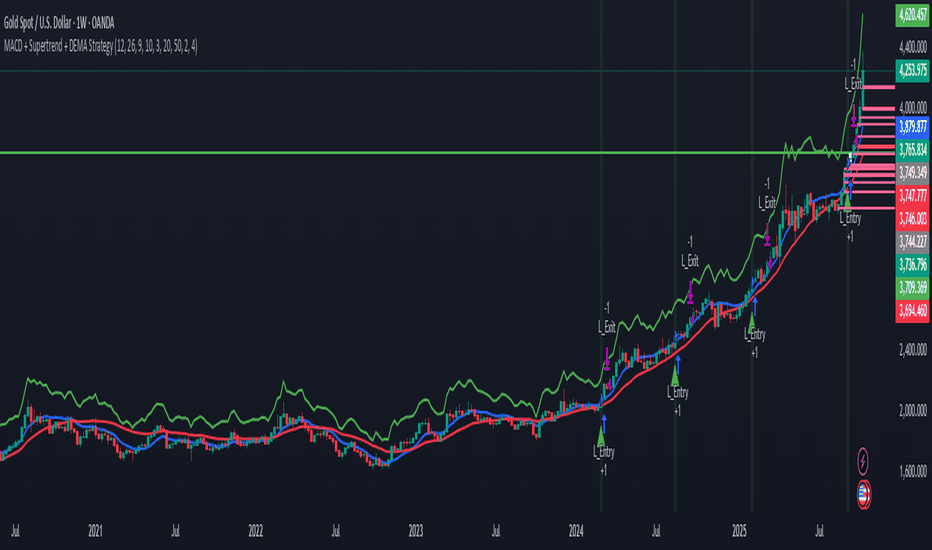Click the 1,600.000 level on the price scale
Screen dimensions: 932x550
(910, 471)
